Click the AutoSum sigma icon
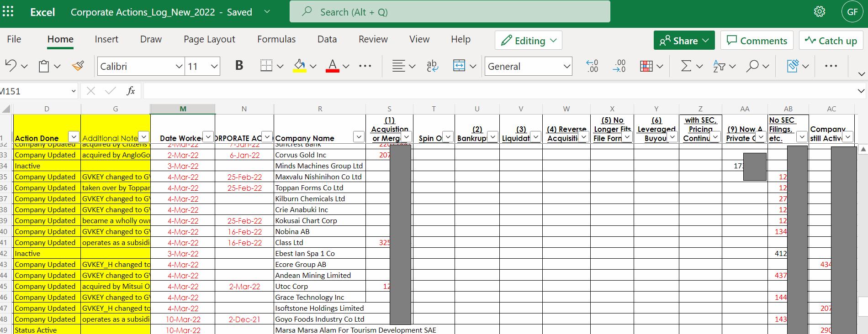This screenshot has height=334, width=868. click(x=686, y=66)
